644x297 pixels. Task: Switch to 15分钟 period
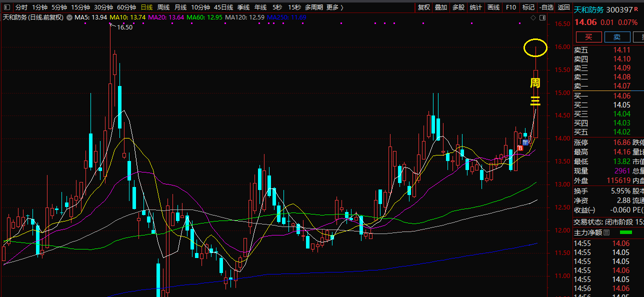pyautogui.click(x=80, y=7)
